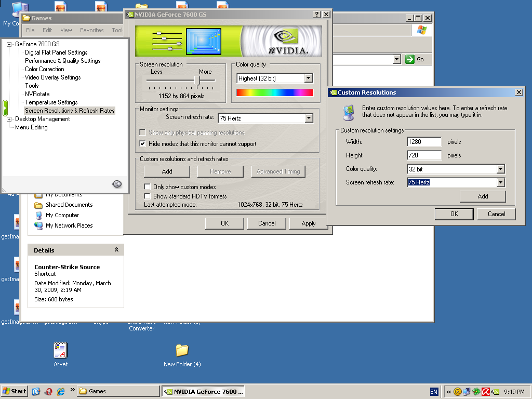This screenshot has width=532, height=399.
Task: Enable Show standard HDTV formats checkbox
Action: coord(147,196)
